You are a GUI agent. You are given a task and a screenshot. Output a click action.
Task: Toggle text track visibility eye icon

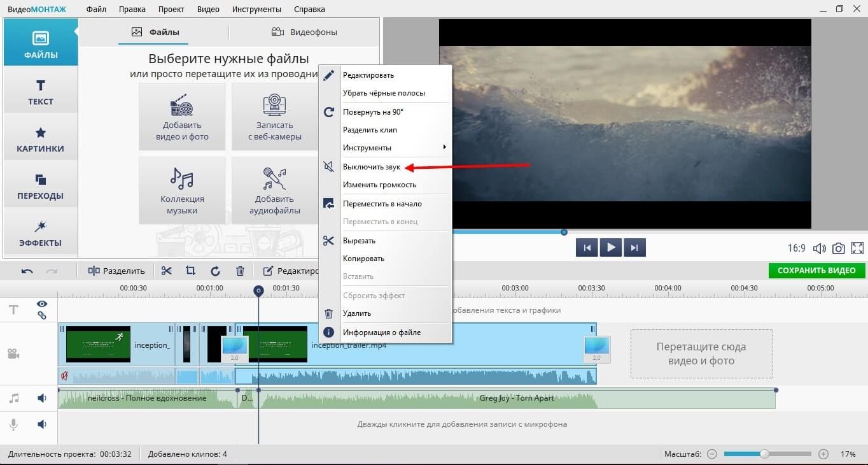click(x=42, y=304)
